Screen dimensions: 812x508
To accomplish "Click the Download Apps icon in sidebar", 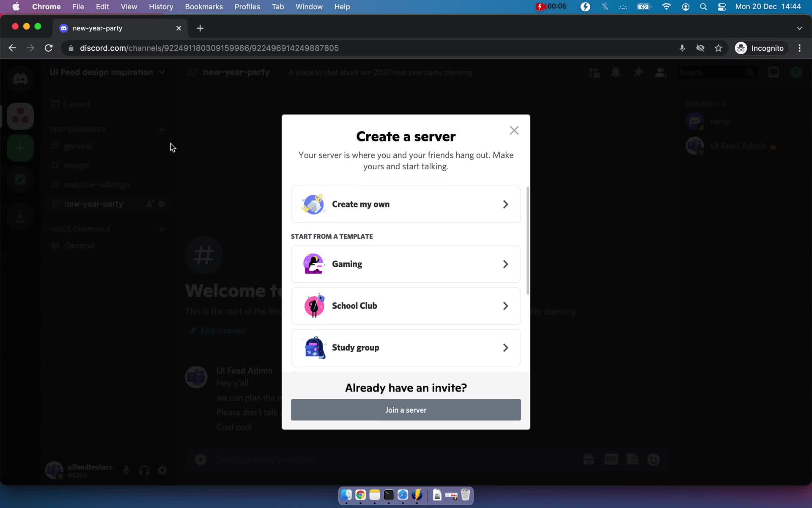I will tap(20, 217).
